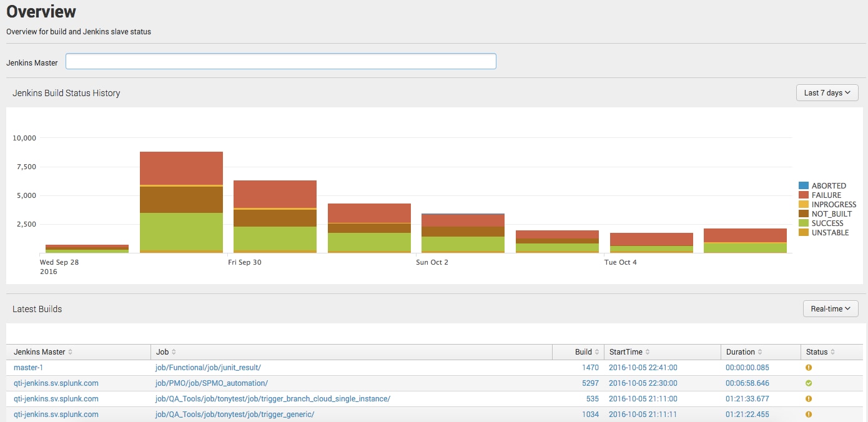Click the green success icon for SPMO_automation
Image resolution: width=868 pixels, height=422 pixels.
(x=809, y=383)
